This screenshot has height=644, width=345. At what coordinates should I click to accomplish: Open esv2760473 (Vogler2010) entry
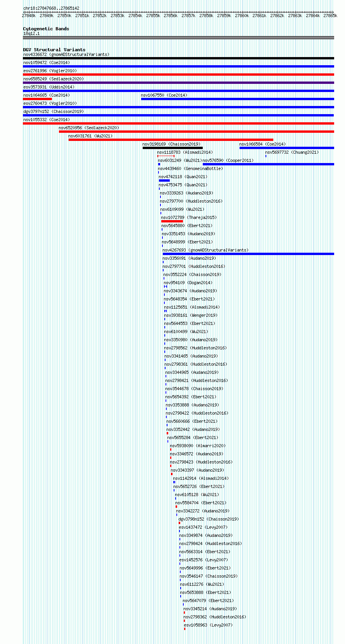(x=50, y=103)
